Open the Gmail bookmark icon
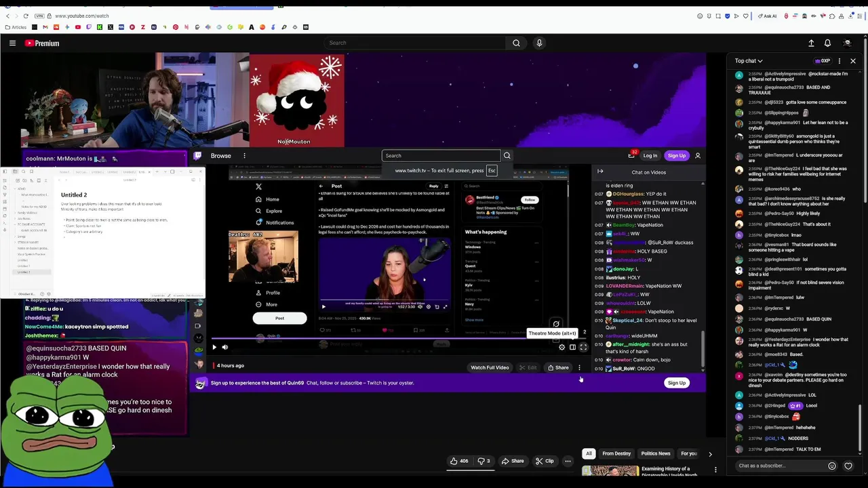Viewport: 868px width, 488px height. pos(45,27)
